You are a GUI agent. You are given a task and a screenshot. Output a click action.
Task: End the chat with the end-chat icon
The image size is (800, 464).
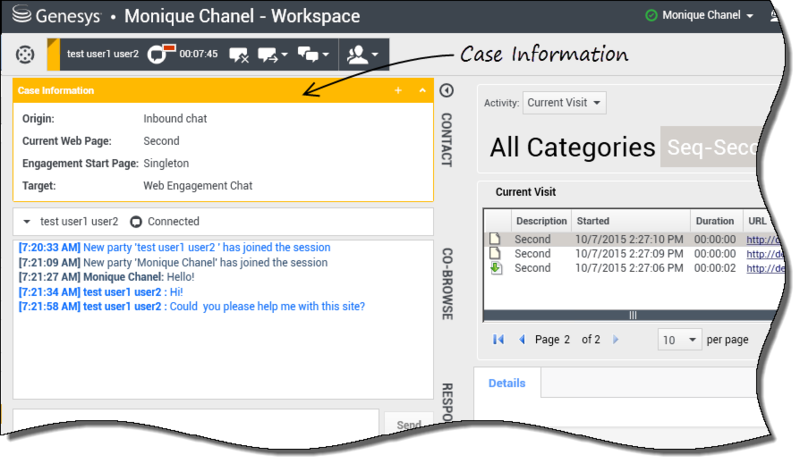tap(239, 55)
